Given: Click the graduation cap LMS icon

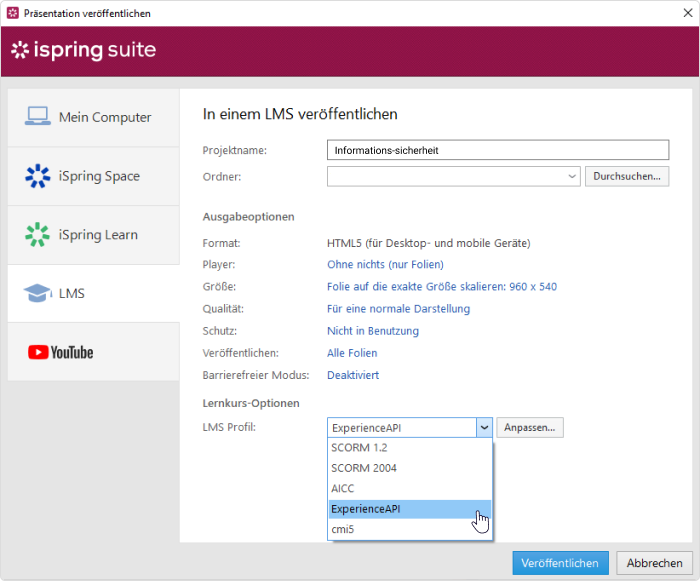Looking at the screenshot, I should tap(38, 293).
